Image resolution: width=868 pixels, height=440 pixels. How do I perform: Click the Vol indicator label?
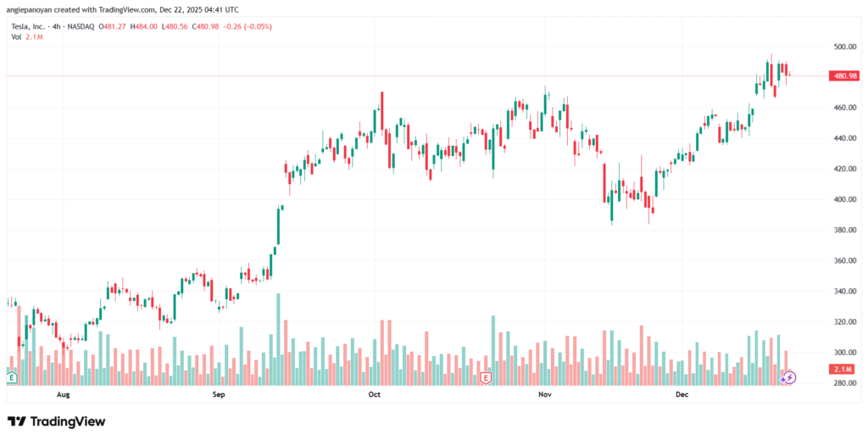tap(16, 37)
